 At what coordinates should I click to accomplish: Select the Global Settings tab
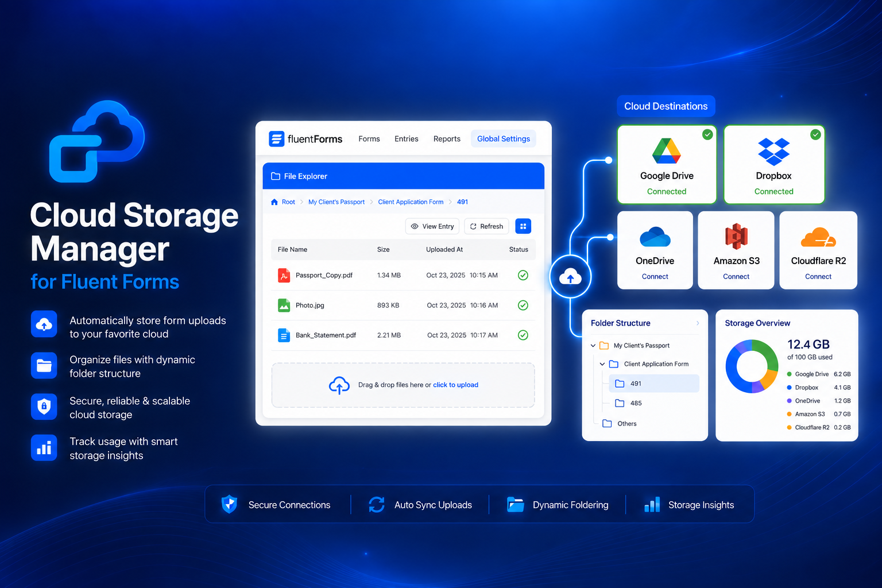tap(504, 139)
